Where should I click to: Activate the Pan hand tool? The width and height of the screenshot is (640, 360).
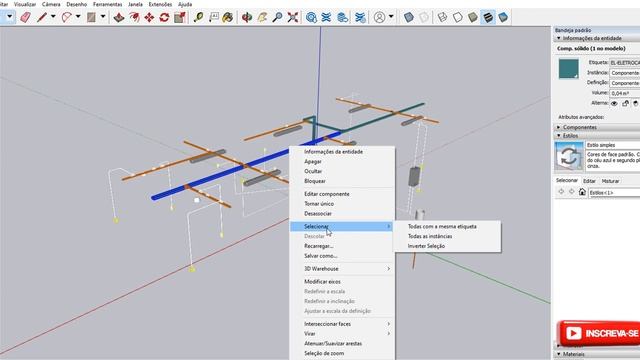pyautogui.click(x=262, y=17)
